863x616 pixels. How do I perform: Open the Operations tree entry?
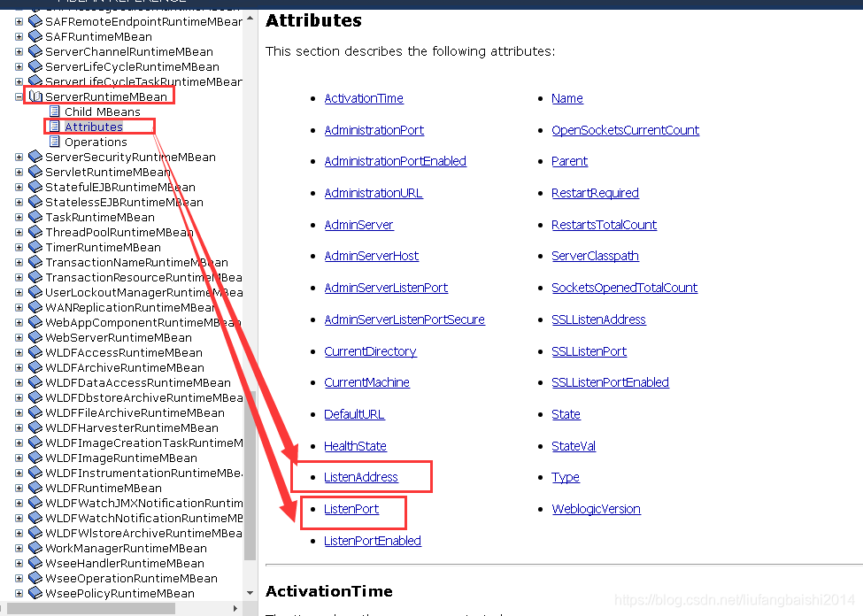click(x=96, y=142)
